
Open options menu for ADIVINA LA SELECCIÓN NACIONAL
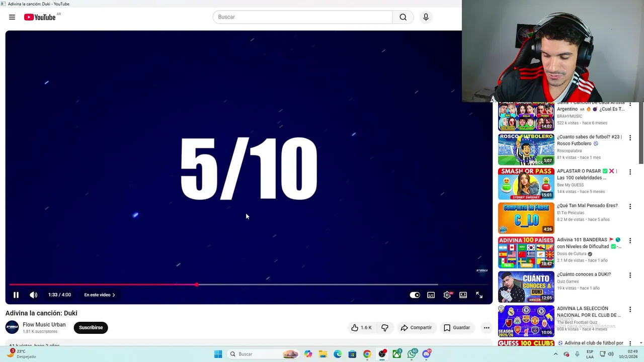coord(630,310)
